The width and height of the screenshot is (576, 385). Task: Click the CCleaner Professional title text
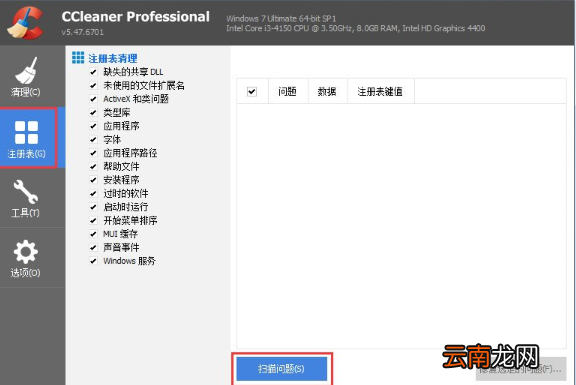click(136, 17)
